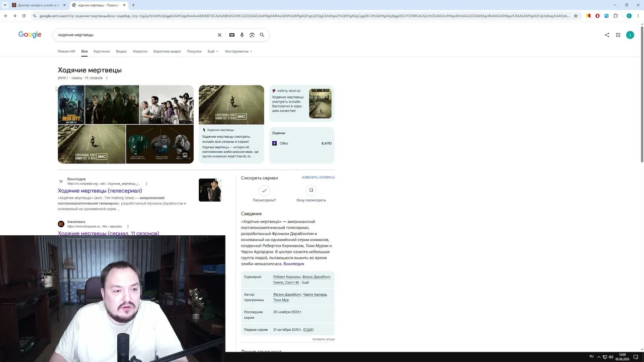Submit the search with the magnifier icon
Screen dimensions: 644x362
click(262, 35)
